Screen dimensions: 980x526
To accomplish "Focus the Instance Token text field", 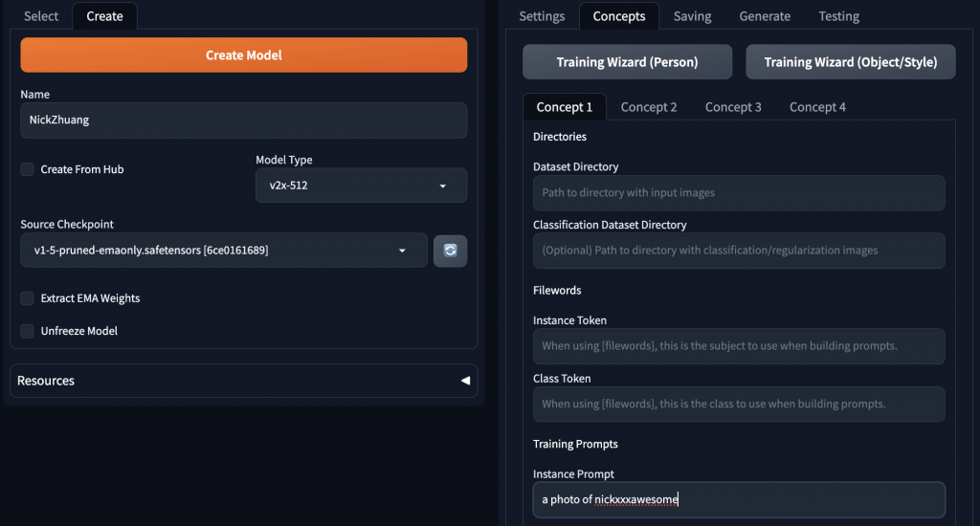I will coord(738,346).
